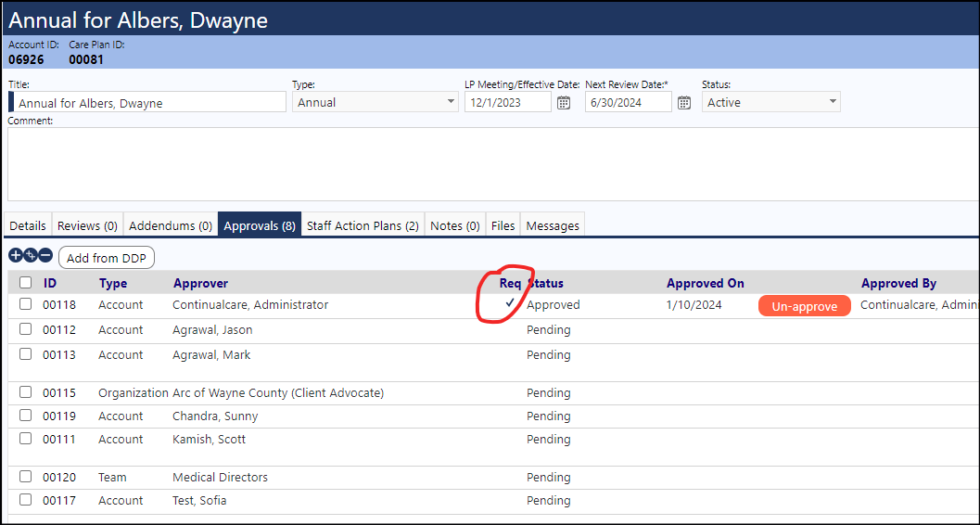The image size is (980, 525).
Task: Click the Care Plan ID value 00081
Action: (x=86, y=60)
